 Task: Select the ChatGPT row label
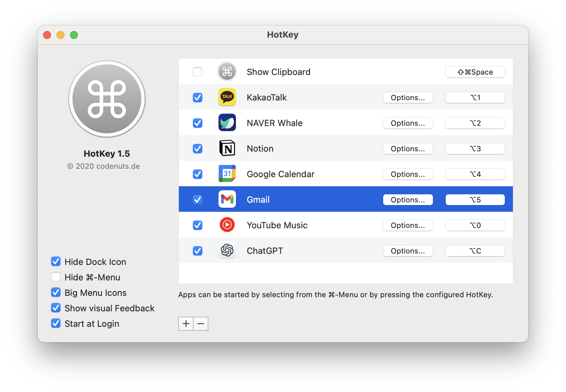[265, 251]
